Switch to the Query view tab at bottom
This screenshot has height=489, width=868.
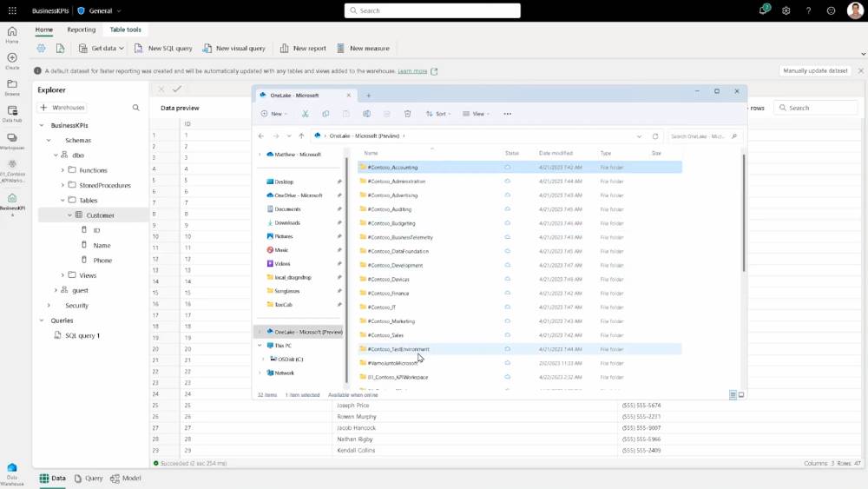coord(89,478)
